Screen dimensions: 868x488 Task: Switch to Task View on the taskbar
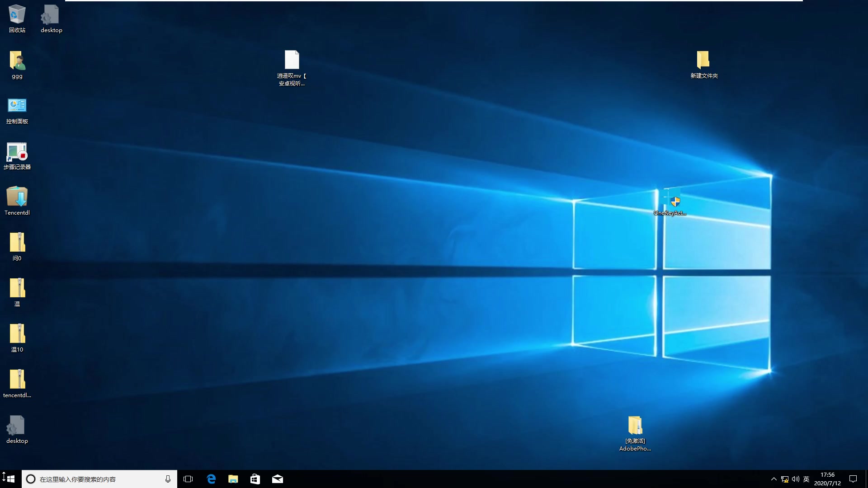click(x=188, y=479)
